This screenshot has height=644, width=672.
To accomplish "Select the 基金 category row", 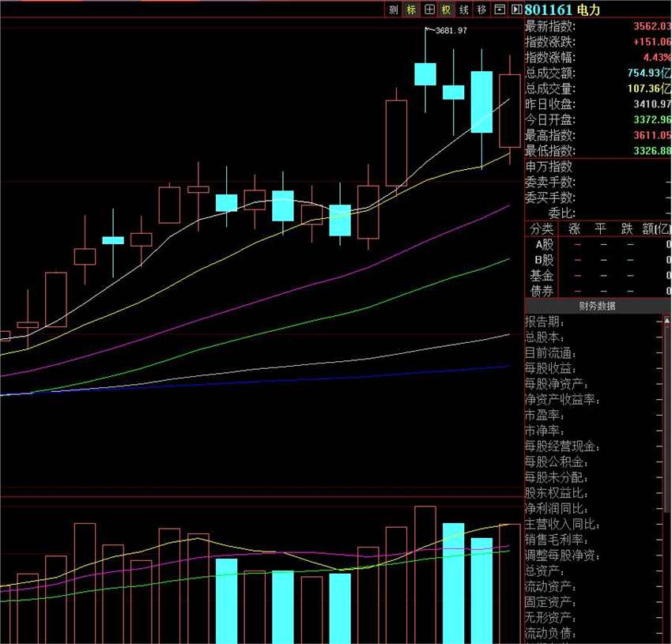I will click(542, 276).
